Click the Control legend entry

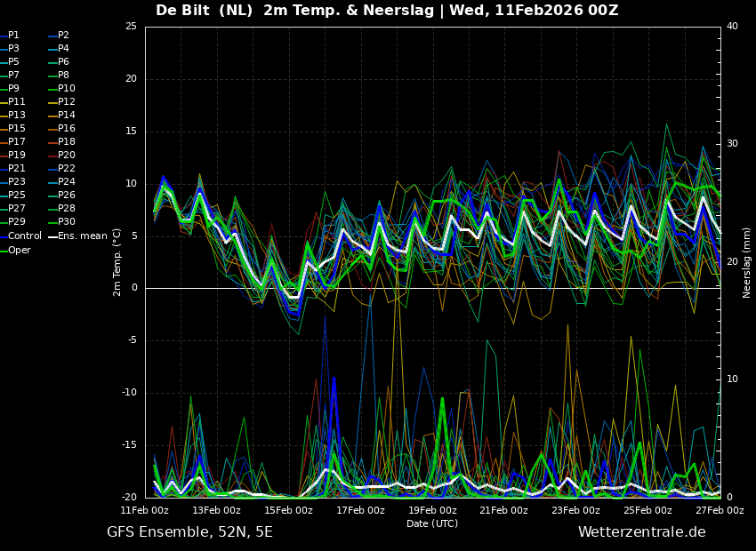[x=24, y=236]
